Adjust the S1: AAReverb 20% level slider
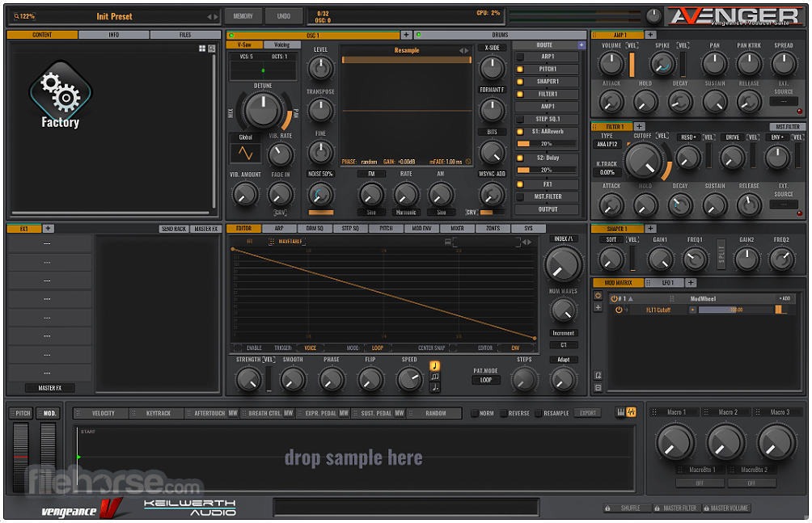Screen dimensions: 812x523 click(547, 144)
